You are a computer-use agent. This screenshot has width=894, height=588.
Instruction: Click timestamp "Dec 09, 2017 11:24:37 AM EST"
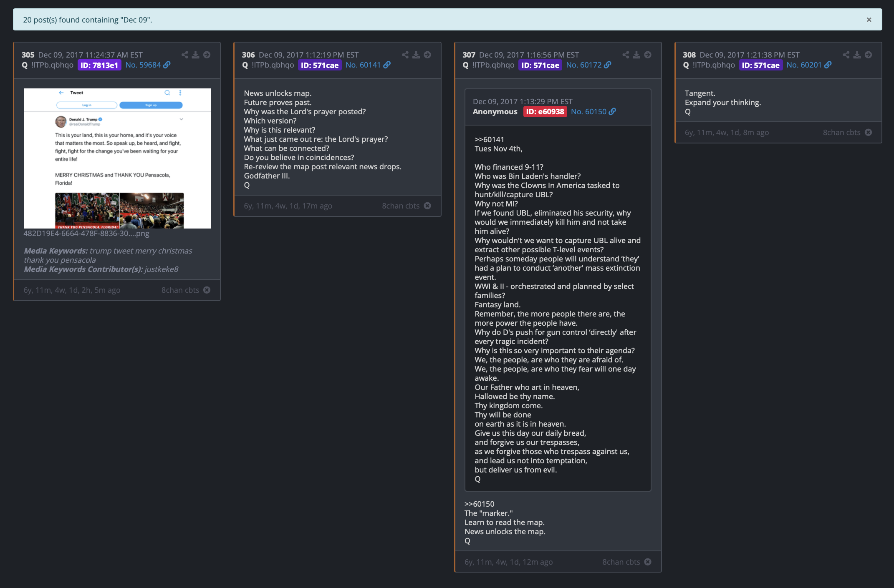click(91, 55)
